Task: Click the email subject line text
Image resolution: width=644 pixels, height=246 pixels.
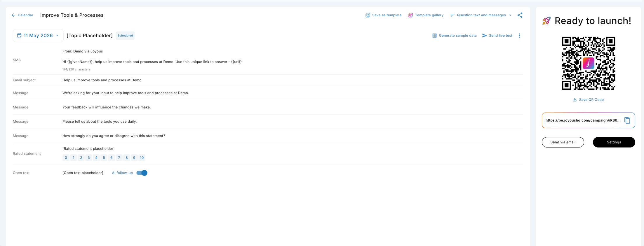Action: coord(102,80)
